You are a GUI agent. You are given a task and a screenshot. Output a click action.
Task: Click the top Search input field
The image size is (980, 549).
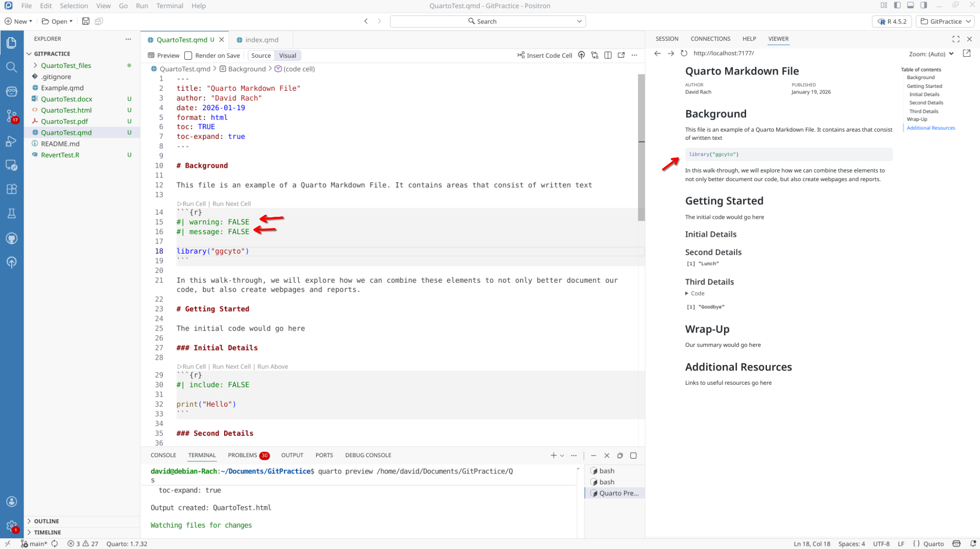pyautogui.click(x=487, y=21)
